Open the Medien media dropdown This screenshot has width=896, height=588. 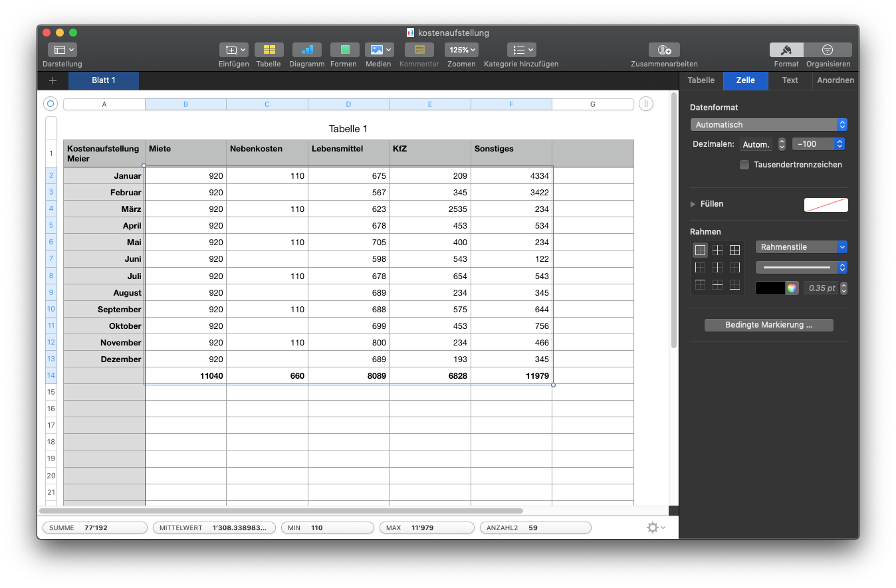point(379,50)
